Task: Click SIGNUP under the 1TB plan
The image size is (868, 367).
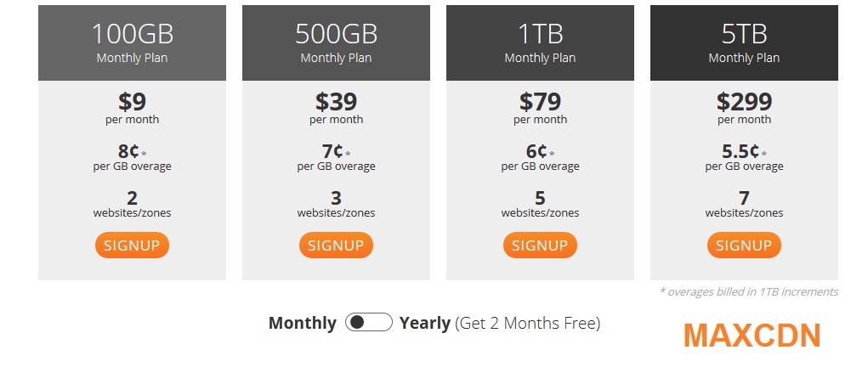Action: pos(540,246)
